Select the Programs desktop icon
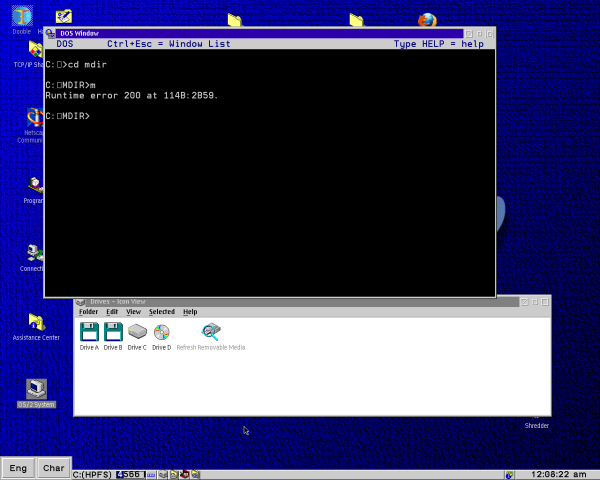 (x=35, y=186)
